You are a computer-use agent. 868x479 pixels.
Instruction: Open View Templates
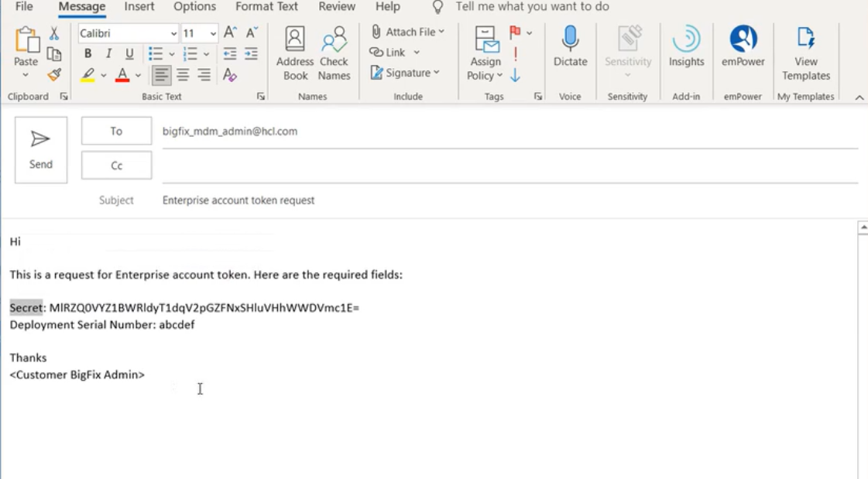point(806,53)
